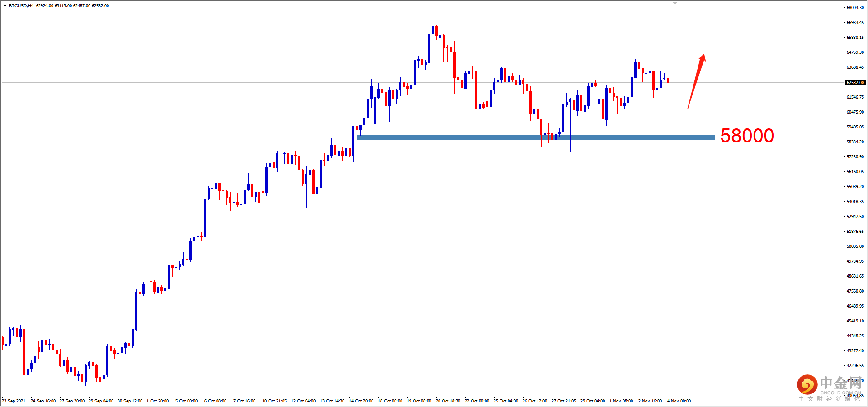Pick the 68004.30 price axis label
The width and height of the screenshot is (868, 407).
pyautogui.click(x=855, y=8)
